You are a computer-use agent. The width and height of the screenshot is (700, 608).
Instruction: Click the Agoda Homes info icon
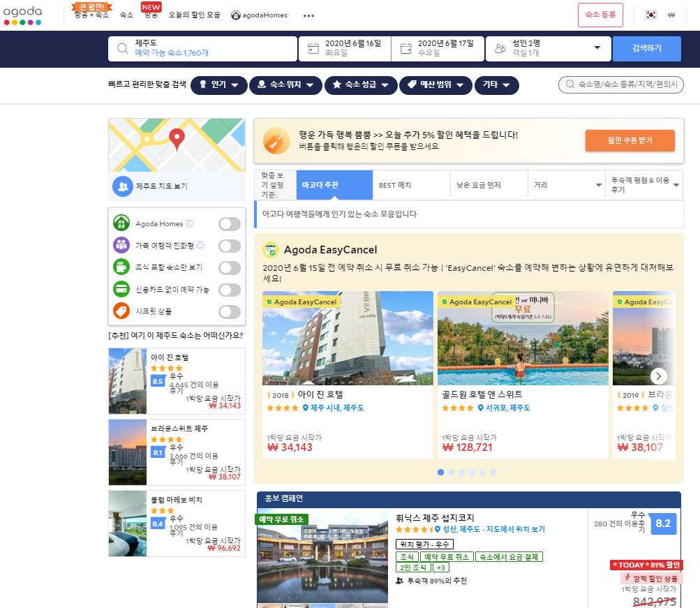(x=189, y=223)
